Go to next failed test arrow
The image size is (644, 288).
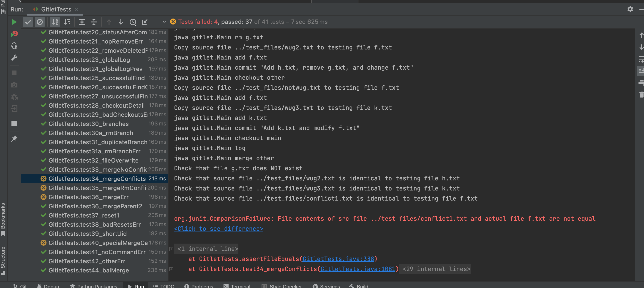point(121,22)
